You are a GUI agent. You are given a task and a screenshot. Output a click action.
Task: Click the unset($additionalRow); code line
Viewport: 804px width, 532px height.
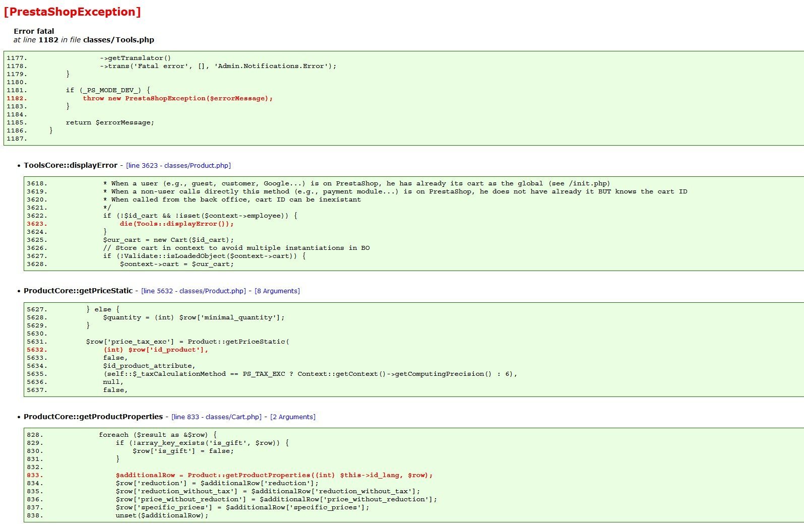pyautogui.click(x=162, y=515)
